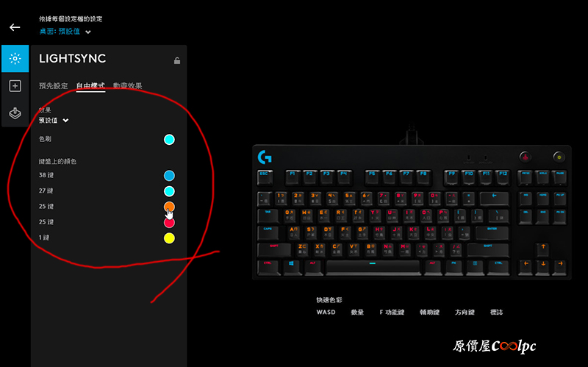
Task: Switch to the 預先設定 tab
Action: pyautogui.click(x=53, y=86)
